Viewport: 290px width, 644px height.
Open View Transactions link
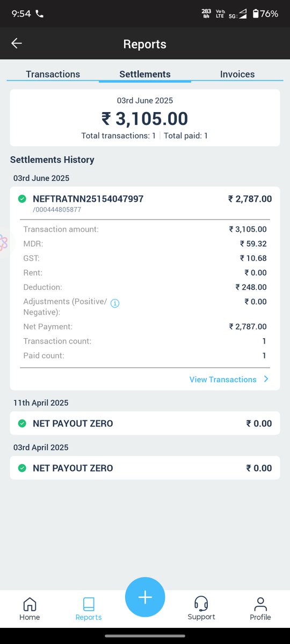(223, 379)
